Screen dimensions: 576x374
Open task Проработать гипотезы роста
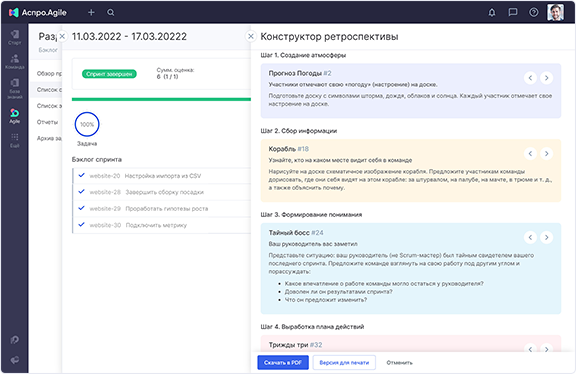[x=167, y=209]
